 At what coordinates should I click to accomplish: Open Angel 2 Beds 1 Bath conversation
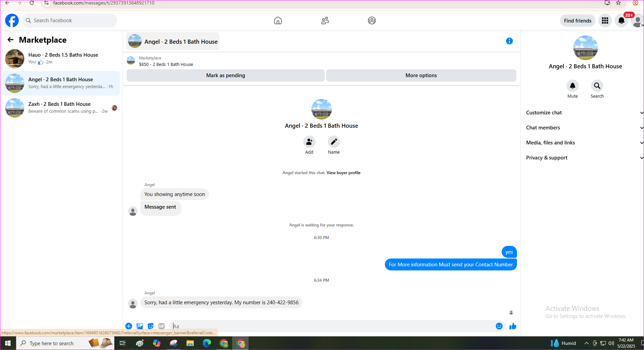[61, 83]
